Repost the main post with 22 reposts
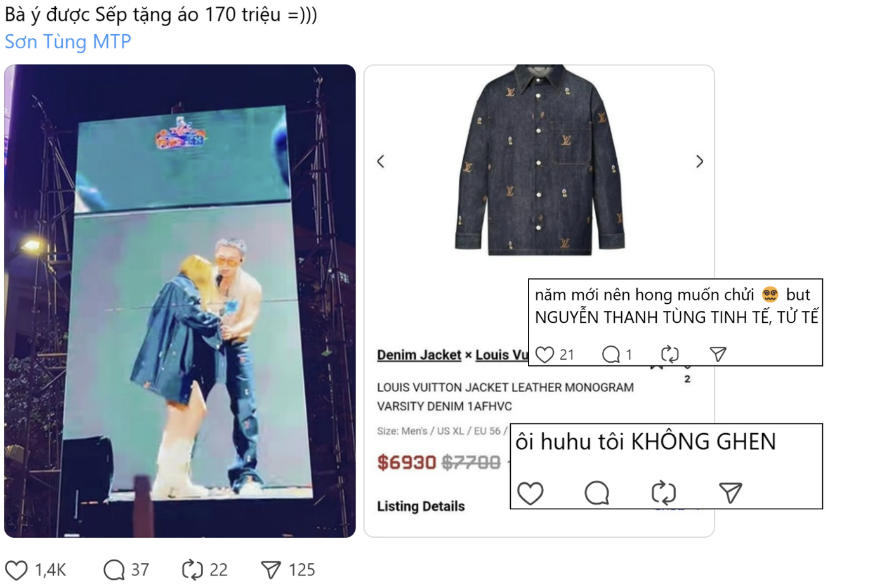 (x=192, y=570)
